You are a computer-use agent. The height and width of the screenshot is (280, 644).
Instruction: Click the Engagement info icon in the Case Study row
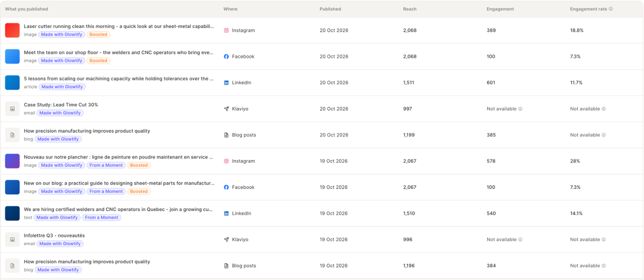521,109
